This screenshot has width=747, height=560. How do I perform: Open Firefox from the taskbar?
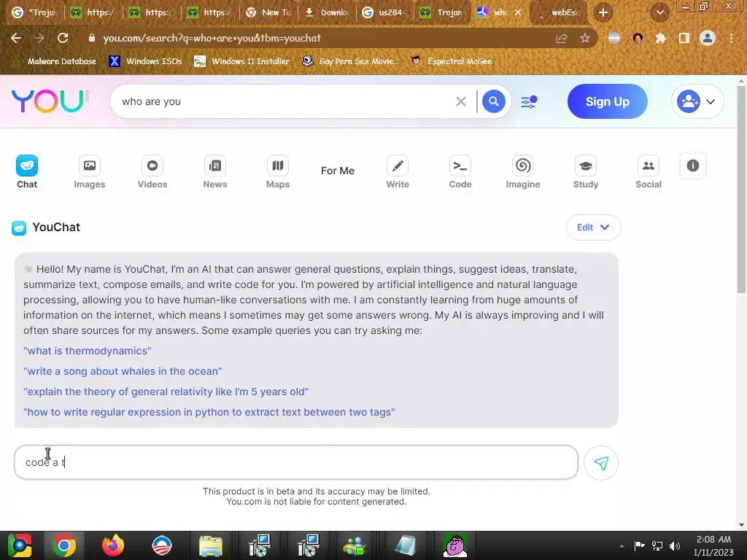coord(113,545)
